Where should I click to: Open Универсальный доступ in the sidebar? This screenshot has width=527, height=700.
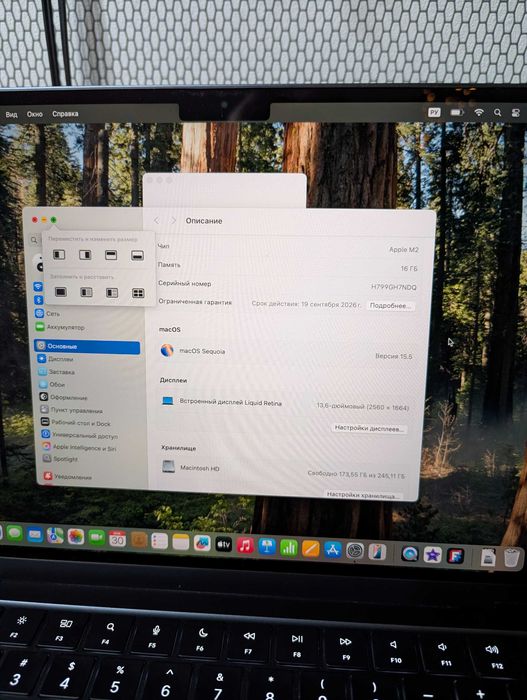click(x=91, y=435)
